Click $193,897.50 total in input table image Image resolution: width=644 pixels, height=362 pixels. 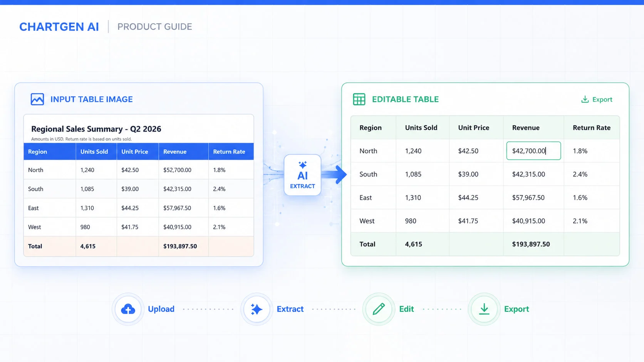coord(180,246)
